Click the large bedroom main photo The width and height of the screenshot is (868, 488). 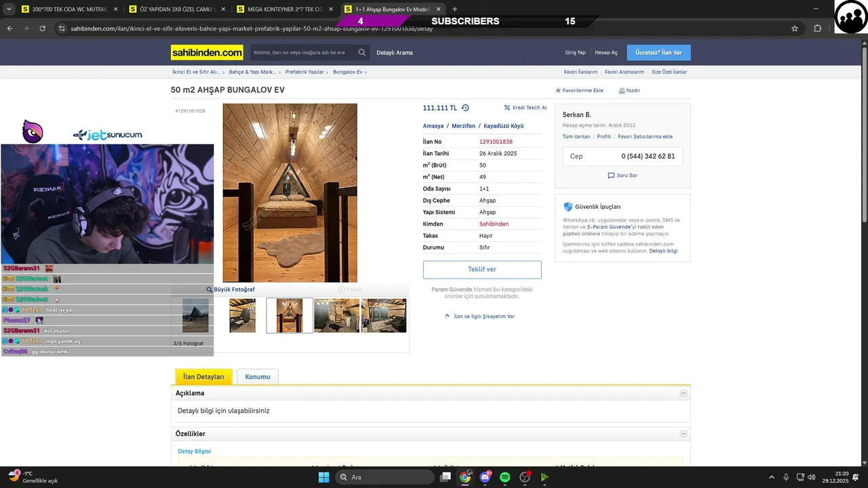click(x=290, y=192)
